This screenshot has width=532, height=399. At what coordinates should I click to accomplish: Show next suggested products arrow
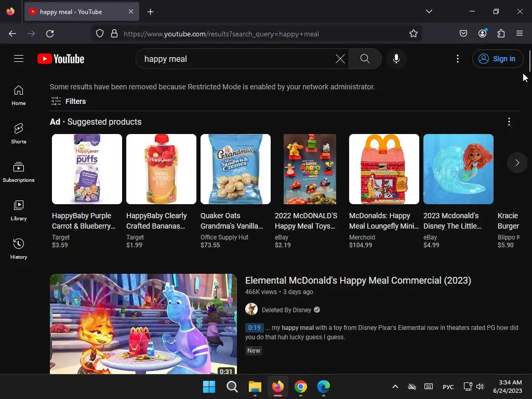[517, 163]
